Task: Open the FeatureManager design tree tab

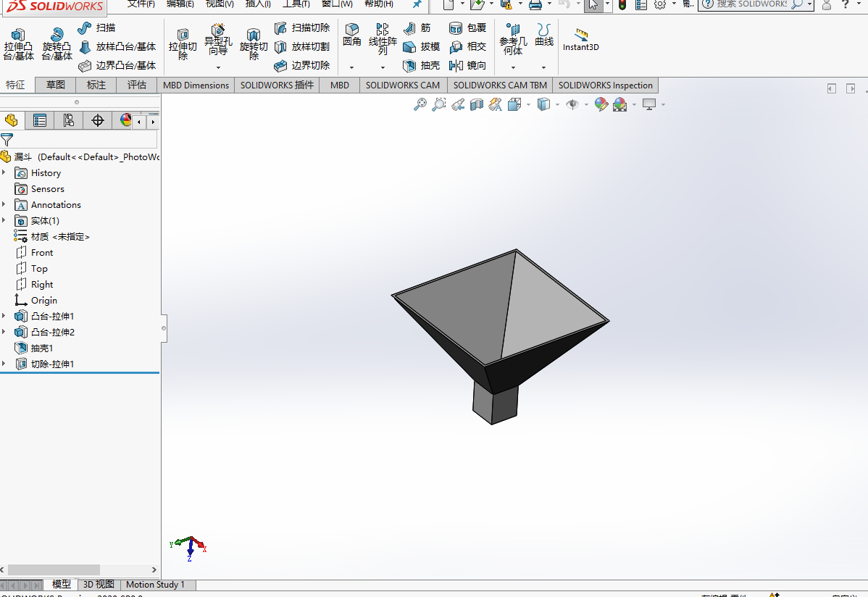Action: coord(11,120)
